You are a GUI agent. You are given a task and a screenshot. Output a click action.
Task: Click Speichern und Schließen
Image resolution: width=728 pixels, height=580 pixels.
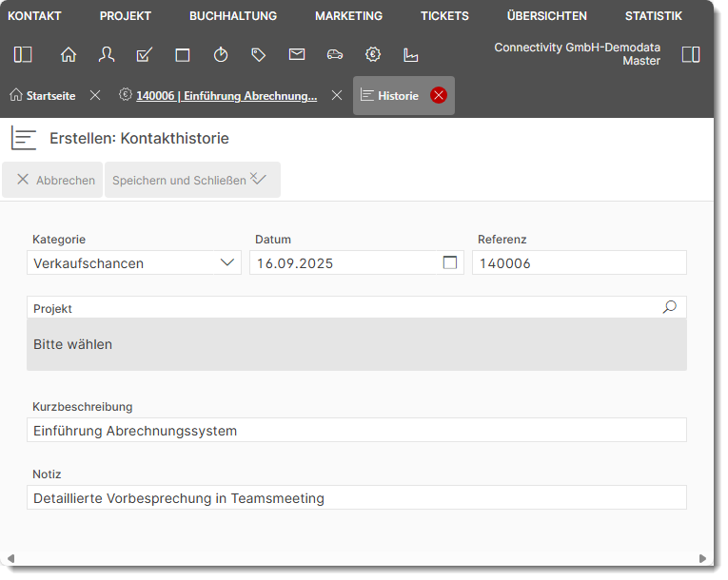(x=190, y=180)
